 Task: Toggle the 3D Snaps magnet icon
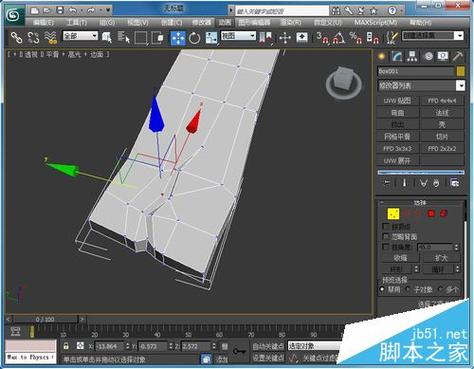tap(322, 38)
